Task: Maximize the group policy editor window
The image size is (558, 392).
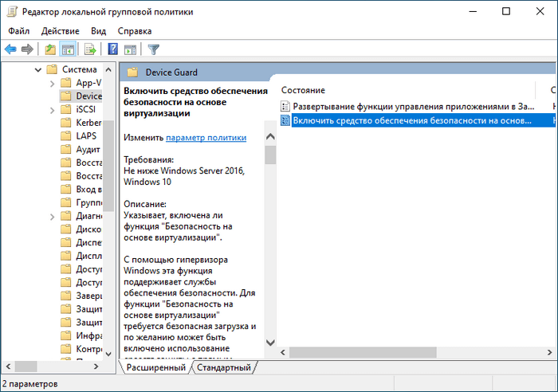Action: click(x=506, y=11)
